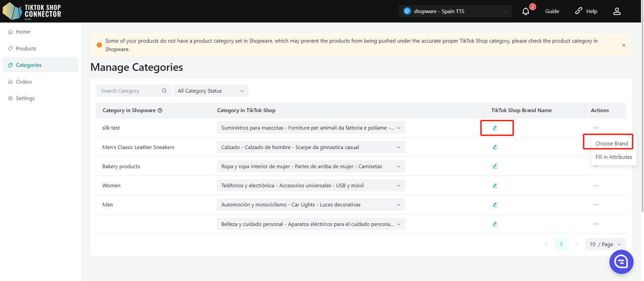Edit brand name for Bakery products row
This screenshot has height=281, width=644.
pyautogui.click(x=495, y=166)
